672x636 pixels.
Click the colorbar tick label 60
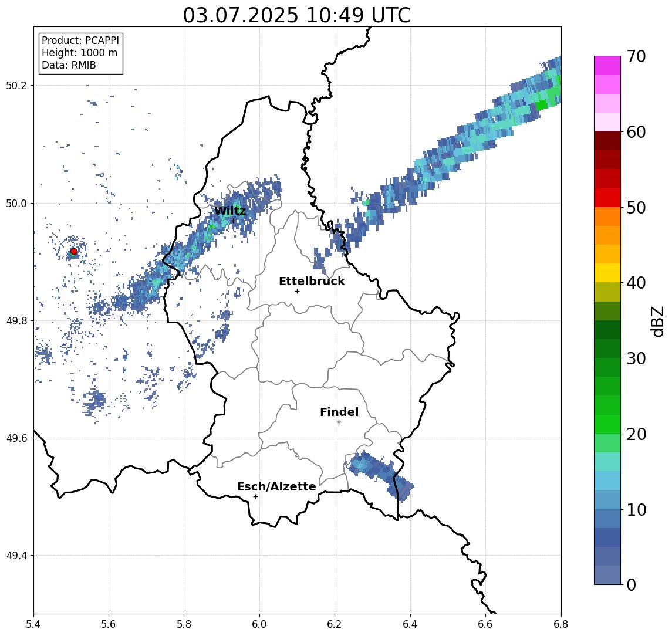[x=636, y=133]
